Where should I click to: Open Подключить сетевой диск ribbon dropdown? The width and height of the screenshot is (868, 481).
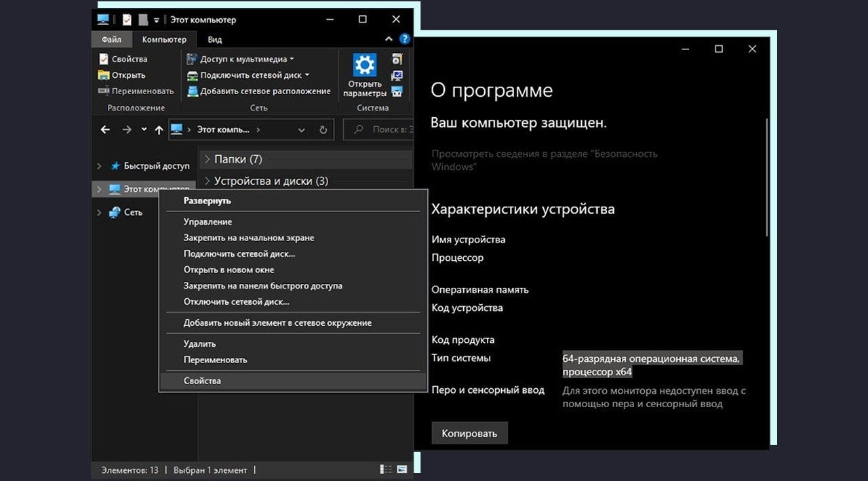[x=248, y=75]
